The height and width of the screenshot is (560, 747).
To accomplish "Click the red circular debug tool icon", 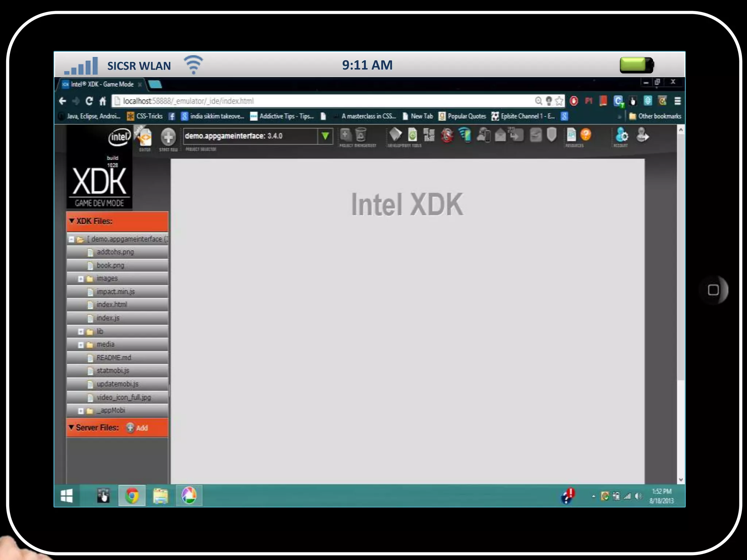I will pos(447,135).
